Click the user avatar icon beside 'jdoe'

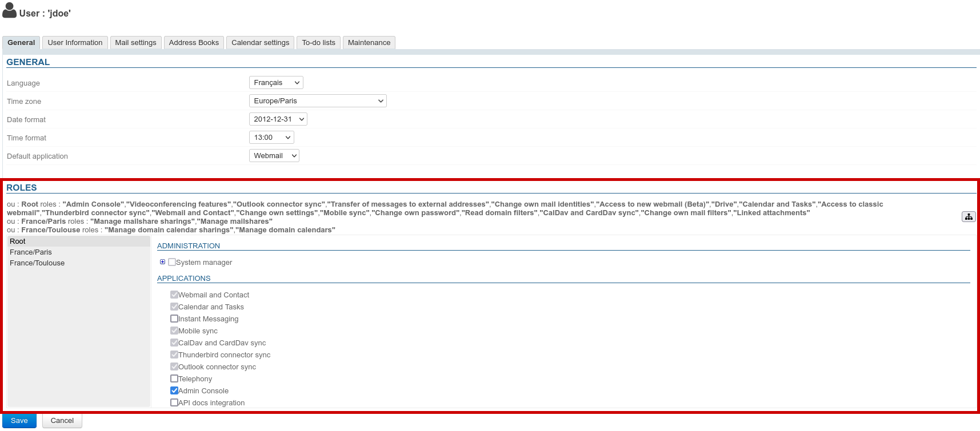[x=10, y=11]
